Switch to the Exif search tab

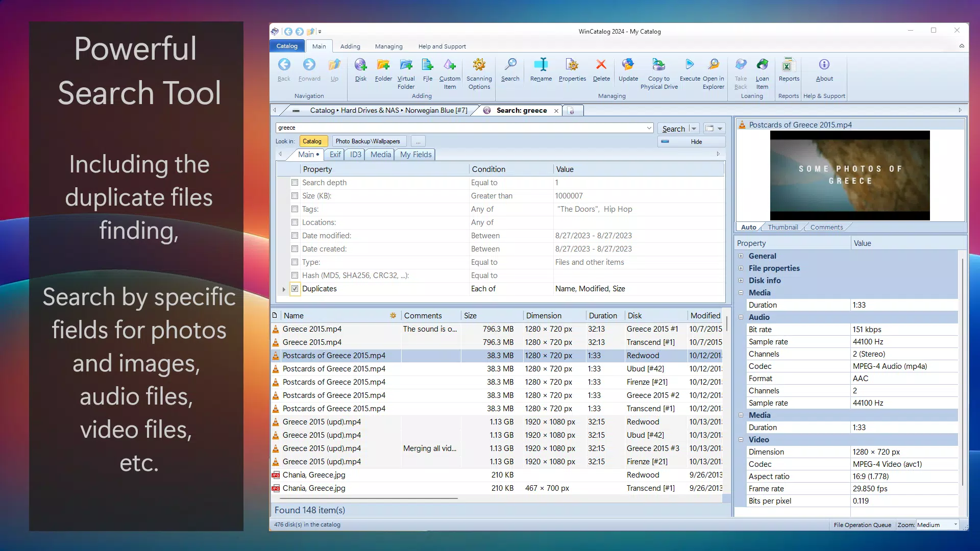(x=335, y=155)
